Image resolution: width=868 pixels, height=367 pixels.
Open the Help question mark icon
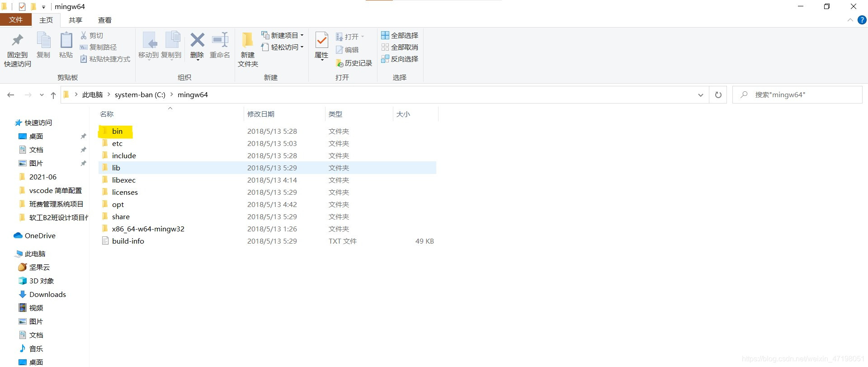coord(862,20)
